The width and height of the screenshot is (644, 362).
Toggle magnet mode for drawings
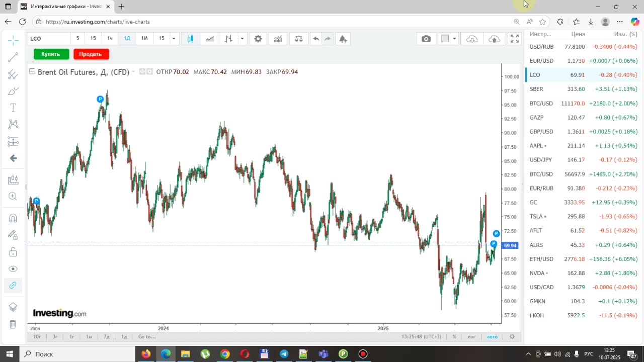pos(13,218)
